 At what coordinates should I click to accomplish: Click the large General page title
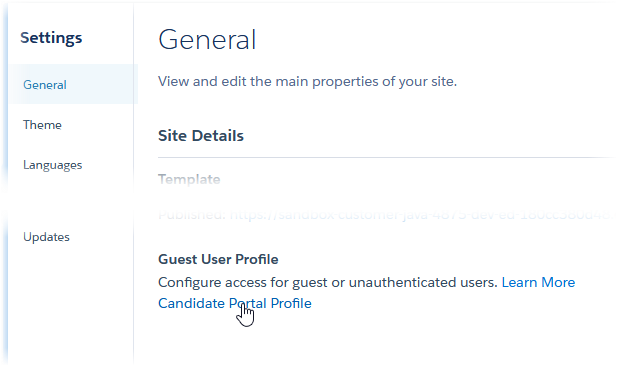(207, 40)
